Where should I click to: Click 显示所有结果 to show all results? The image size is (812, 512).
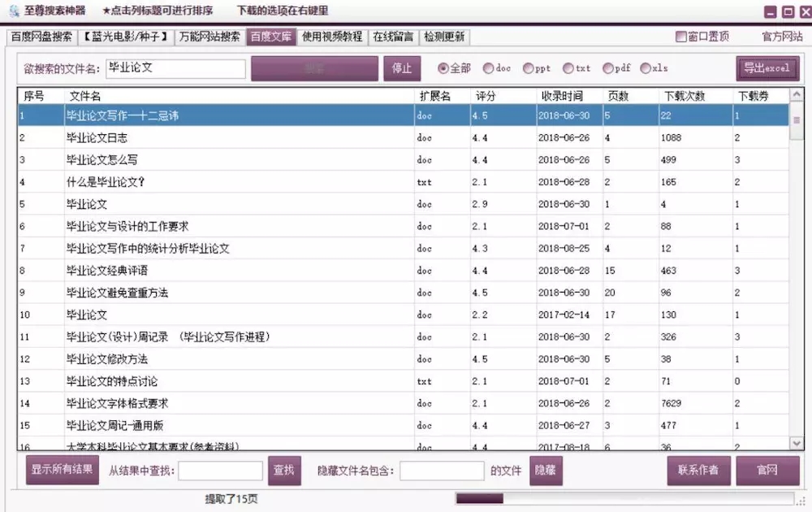[62, 470]
